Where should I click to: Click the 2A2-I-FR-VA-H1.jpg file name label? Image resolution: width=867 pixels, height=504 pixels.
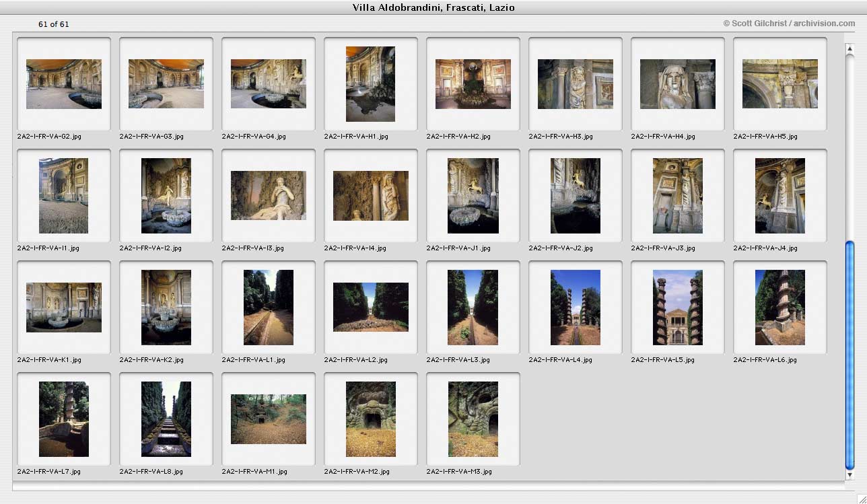coord(356,137)
